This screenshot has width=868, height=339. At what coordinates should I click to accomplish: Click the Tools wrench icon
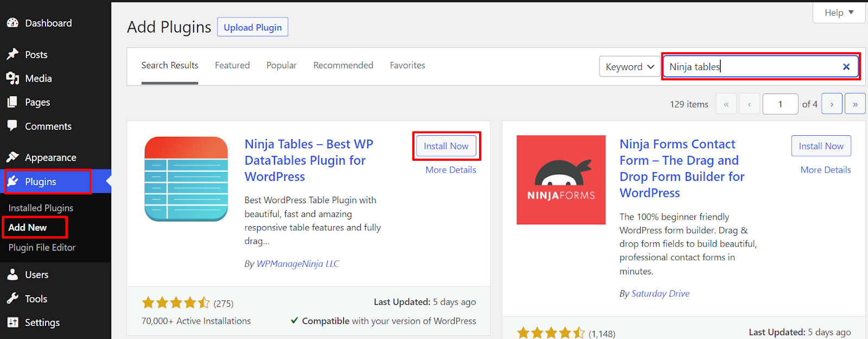[x=12, y=298]
